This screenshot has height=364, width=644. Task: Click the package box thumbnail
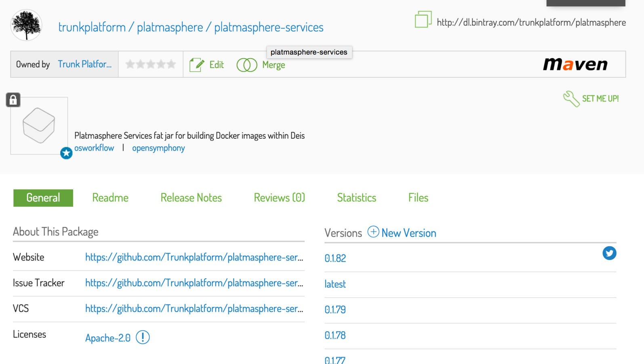pyautogui.click(x=39, y=125)
